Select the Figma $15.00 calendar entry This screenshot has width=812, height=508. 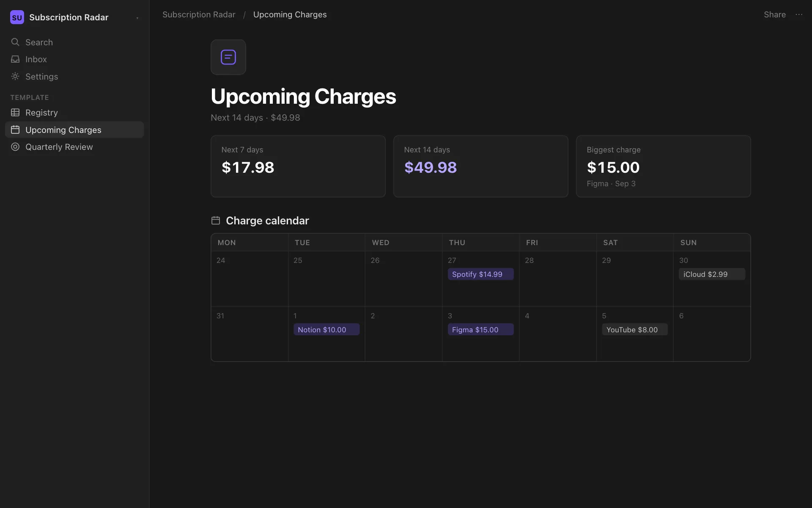481,330
